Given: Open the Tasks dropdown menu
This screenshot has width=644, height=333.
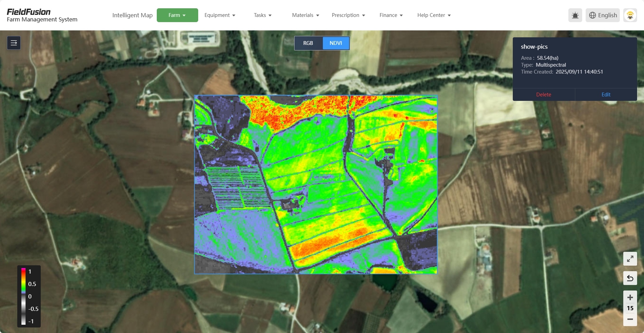Looking at the screenshot, I should point(262,15).
